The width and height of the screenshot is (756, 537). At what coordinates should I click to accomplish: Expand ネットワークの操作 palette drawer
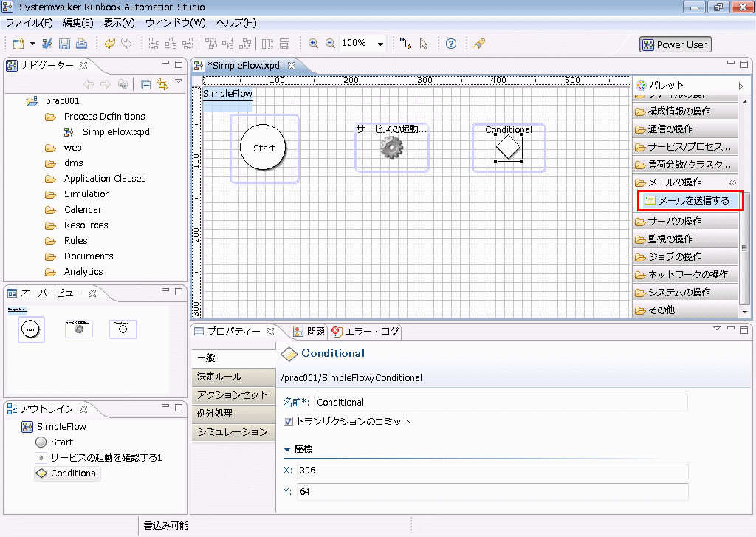(x=685, y=275)
